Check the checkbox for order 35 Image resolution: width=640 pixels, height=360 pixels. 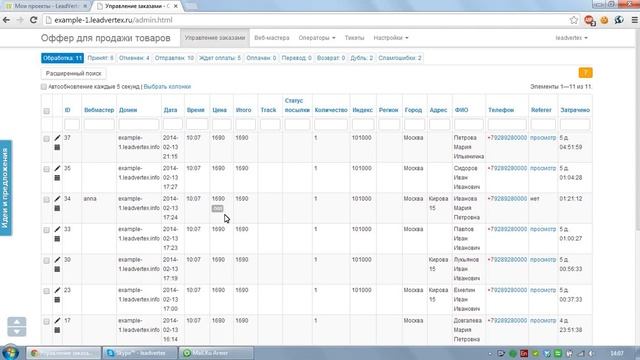click(x=47, y=169)
